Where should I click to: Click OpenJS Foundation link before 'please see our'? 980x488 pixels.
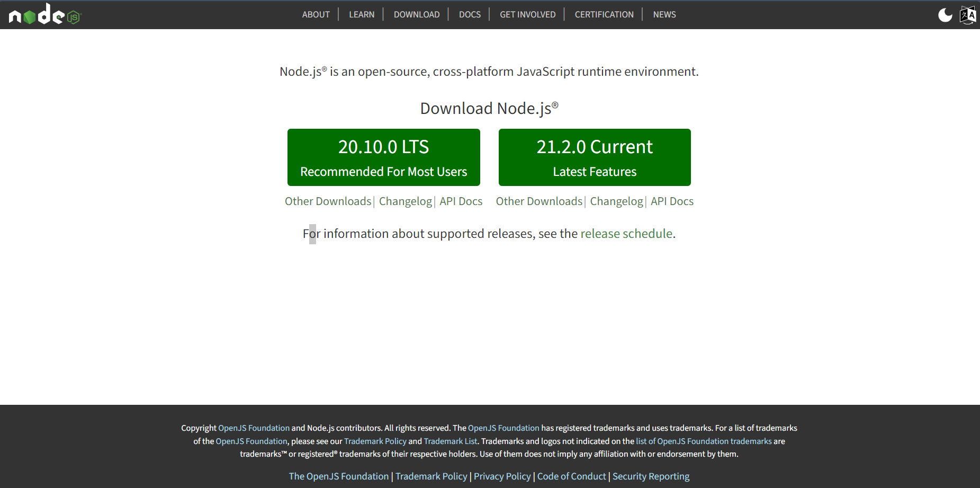click(x=251, y=441)
